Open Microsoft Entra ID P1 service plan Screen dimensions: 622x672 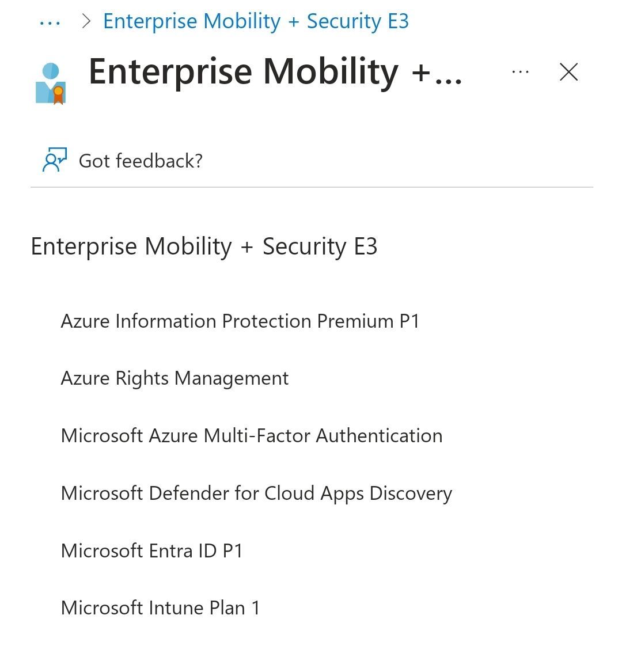[152, 550]
